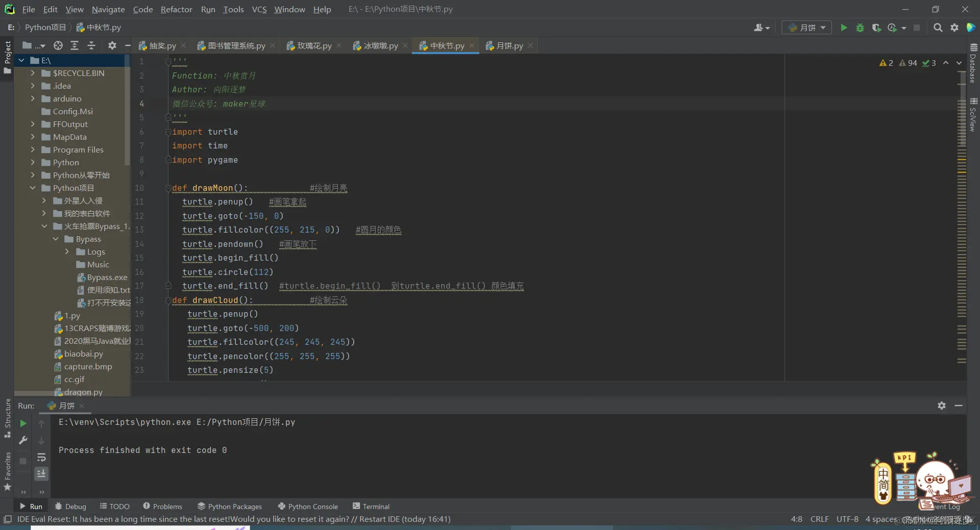Run with coverage shield icon

pos(876,28)
